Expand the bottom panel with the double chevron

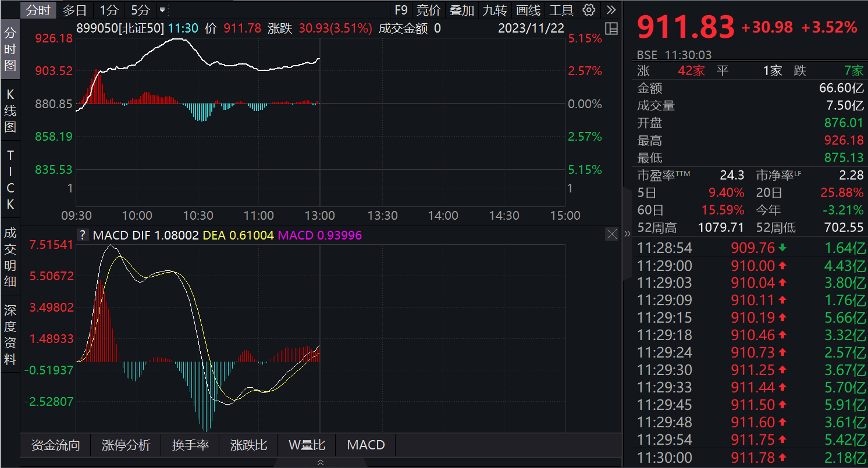point(321,463)
